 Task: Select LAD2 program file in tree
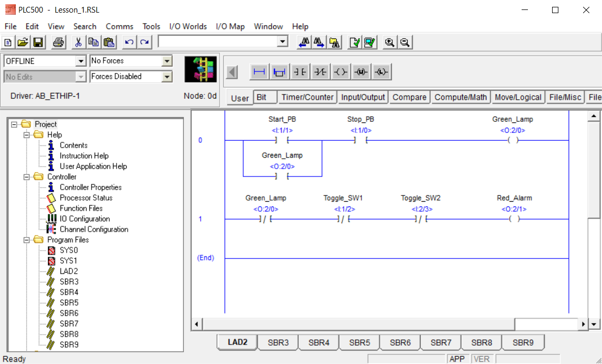click(69, 272)
